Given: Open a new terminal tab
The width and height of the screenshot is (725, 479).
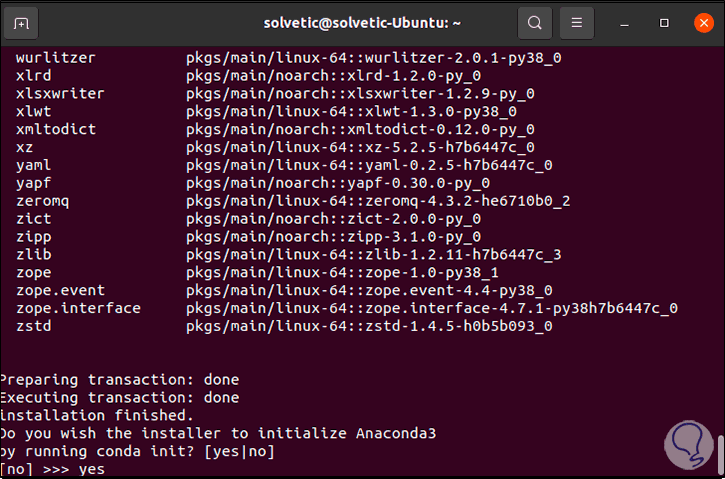Looking at the screenshot, I should (x=22, y=22).
